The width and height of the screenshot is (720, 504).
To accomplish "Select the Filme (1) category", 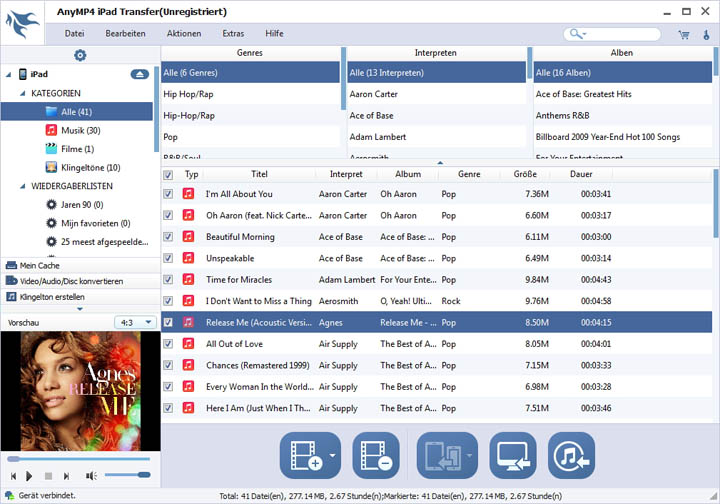I will pos(77,149).
